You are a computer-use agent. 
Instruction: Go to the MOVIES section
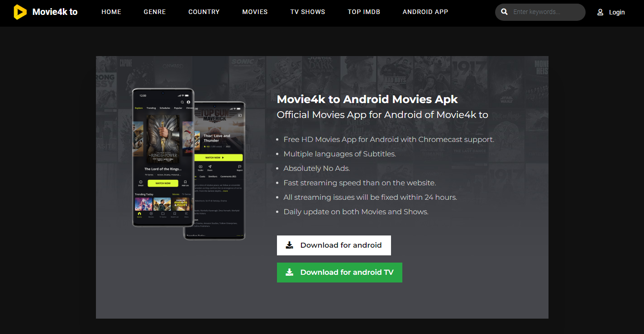pos(255,12)
